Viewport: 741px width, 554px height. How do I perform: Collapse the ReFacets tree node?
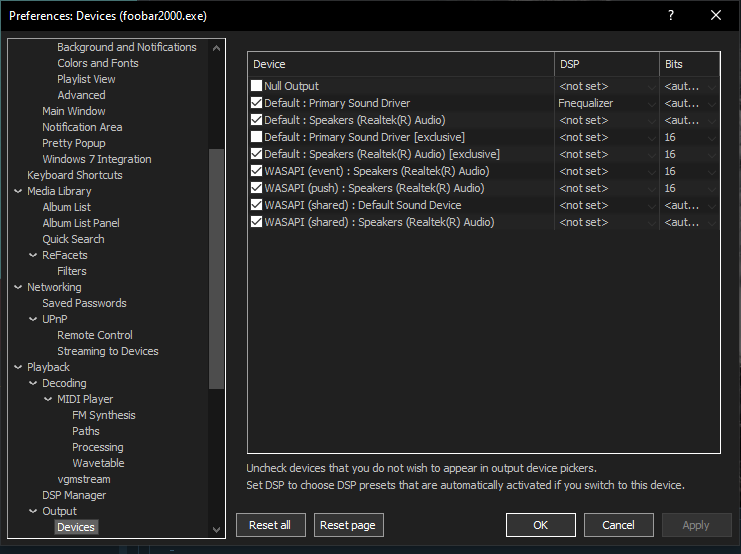coord(33,255)
